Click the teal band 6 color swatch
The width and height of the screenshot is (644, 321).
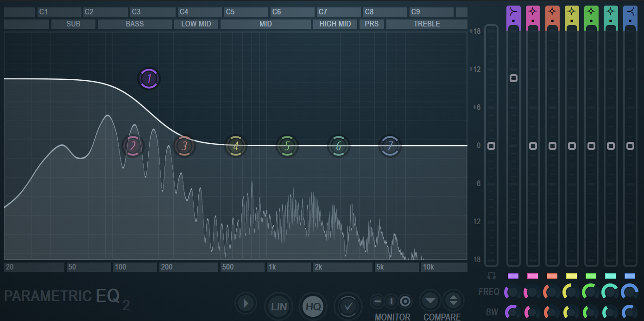tap(611, 276)
